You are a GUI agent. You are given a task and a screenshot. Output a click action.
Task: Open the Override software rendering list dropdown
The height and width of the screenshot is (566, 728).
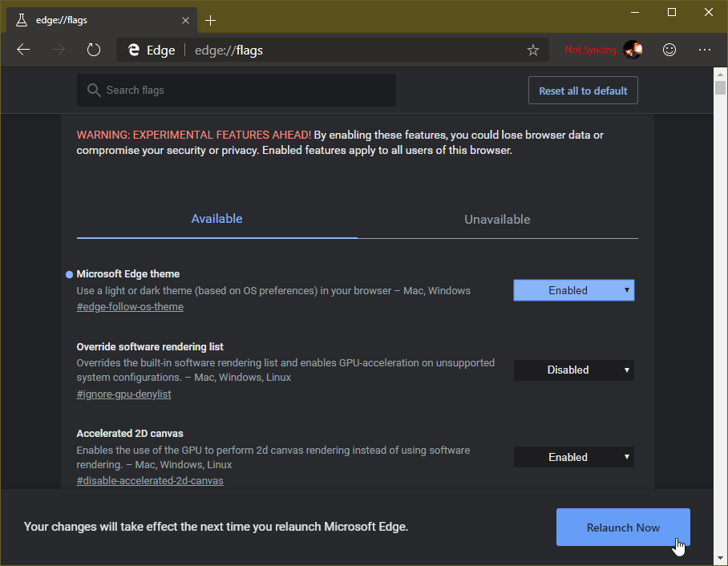(x=573, y=370)
